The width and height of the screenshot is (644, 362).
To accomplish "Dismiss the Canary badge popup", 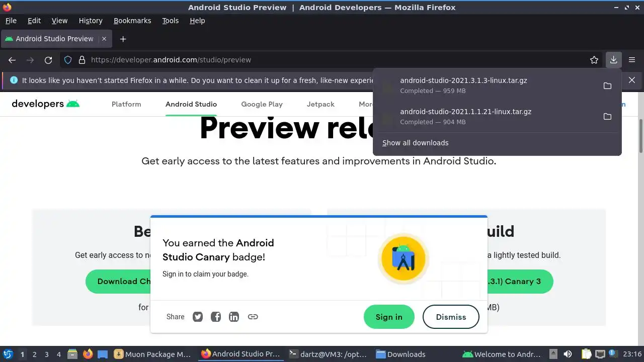I will pos(451,317).
